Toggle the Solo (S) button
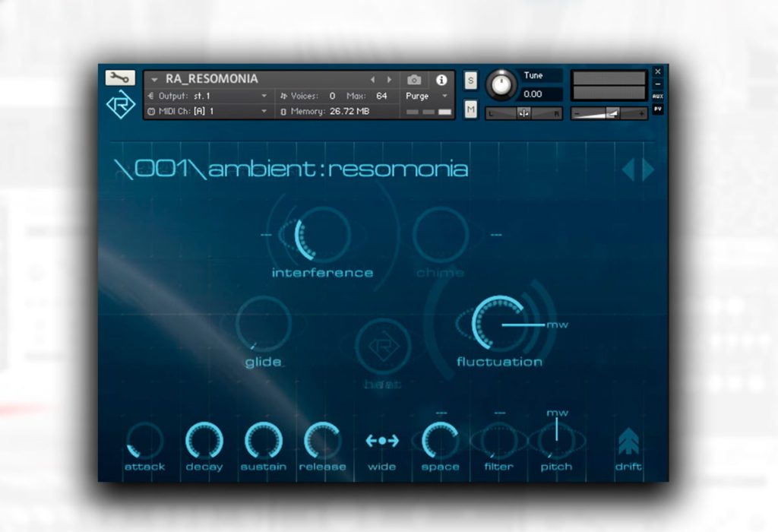Viewport: 778px width, 532px height. tap(470, 81)
